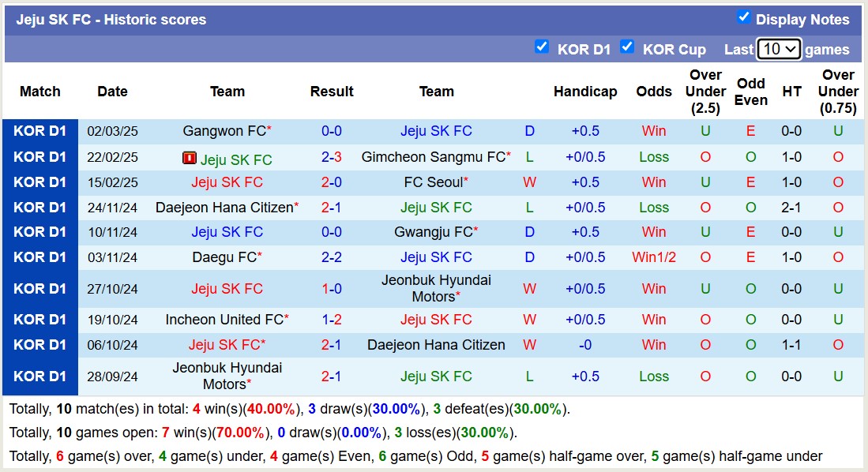Open the Gwangju FC team page
868x472 pixels.
[x=433, y=232]
